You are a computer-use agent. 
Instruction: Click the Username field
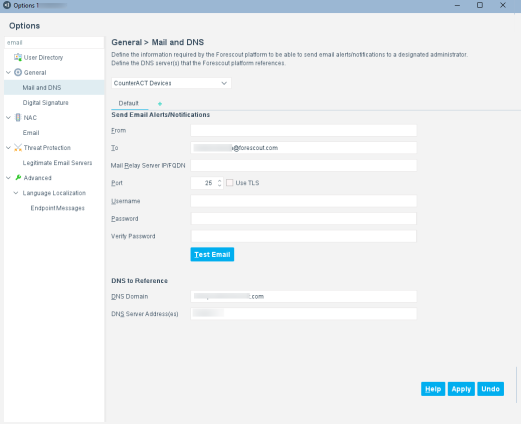point(303,201)
